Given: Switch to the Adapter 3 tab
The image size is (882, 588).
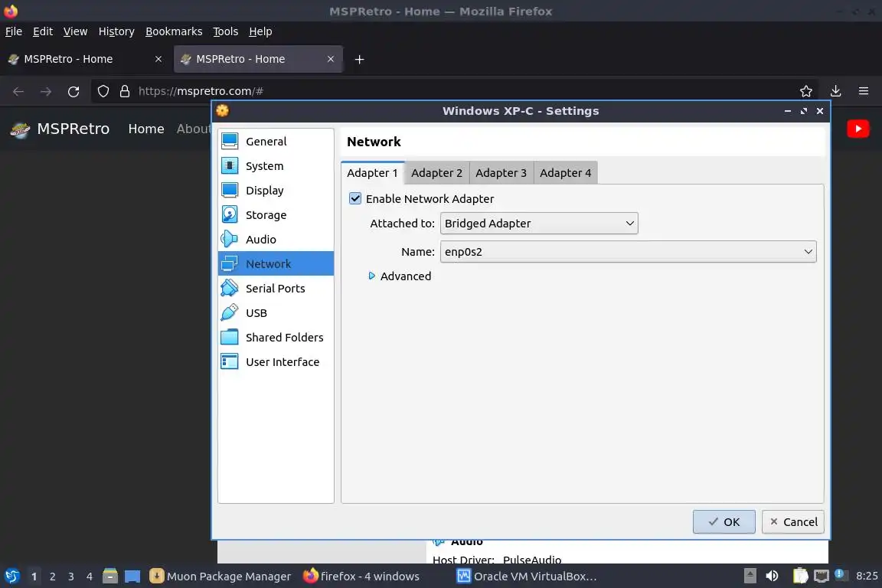Looking at the screenshot, I should (x=501, y=173).
